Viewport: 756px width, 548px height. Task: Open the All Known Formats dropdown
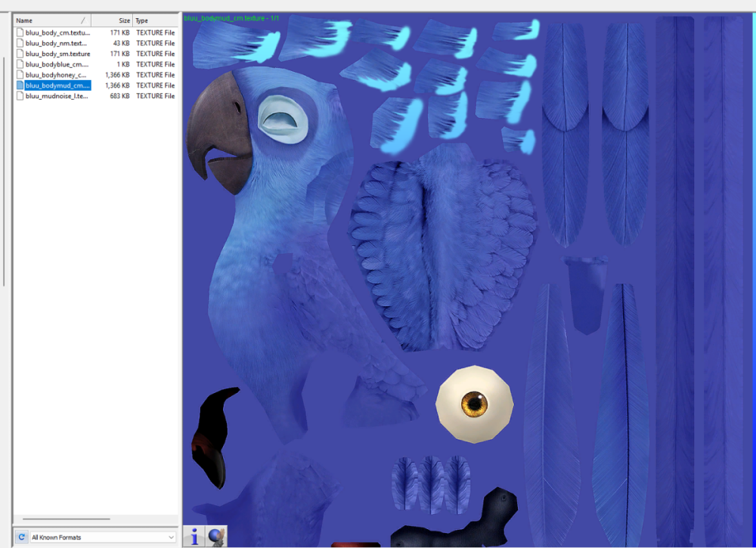[x=103, y=537]
